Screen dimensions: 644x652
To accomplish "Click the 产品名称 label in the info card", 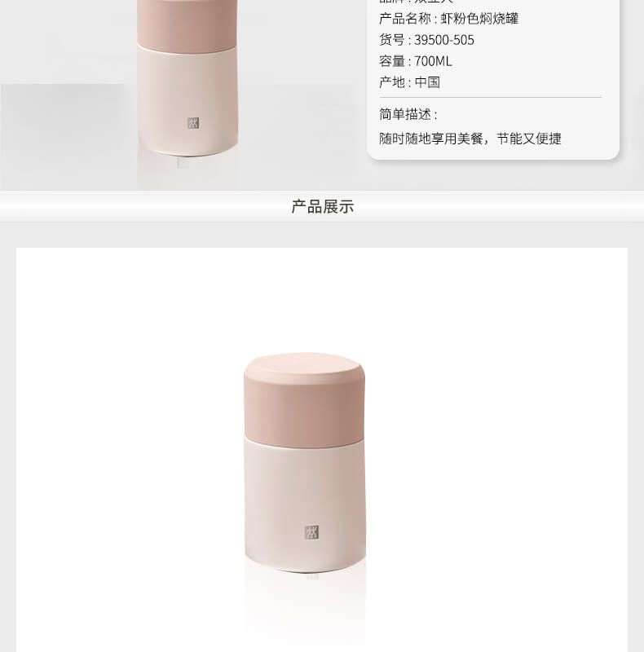I will click(x=405, y=18).
